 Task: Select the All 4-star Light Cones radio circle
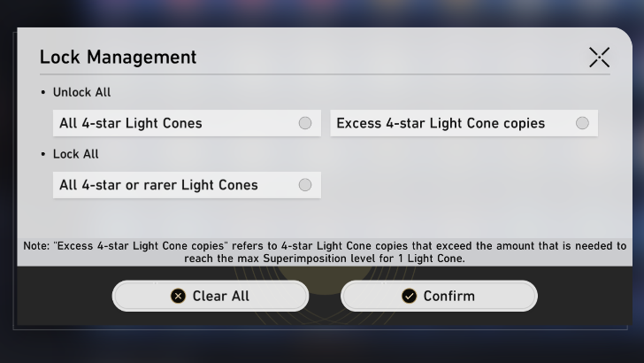coord(305,123)
